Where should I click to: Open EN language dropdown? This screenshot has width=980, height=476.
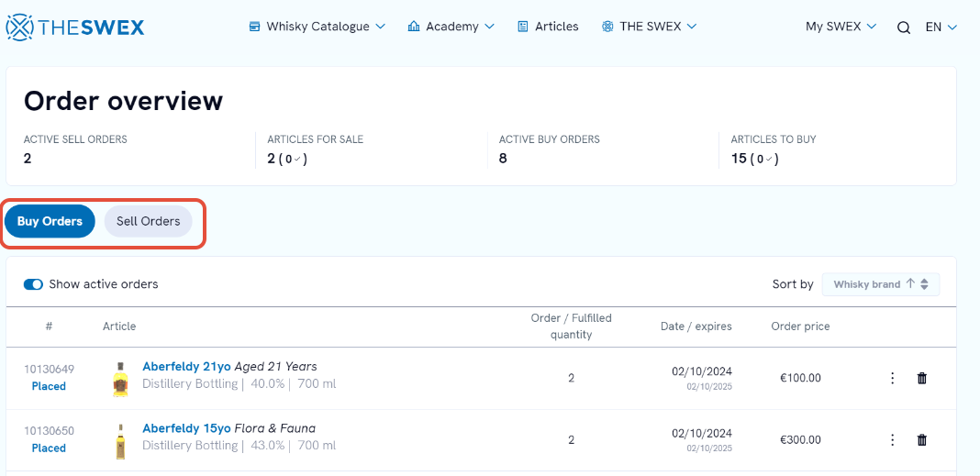(941, 27)
